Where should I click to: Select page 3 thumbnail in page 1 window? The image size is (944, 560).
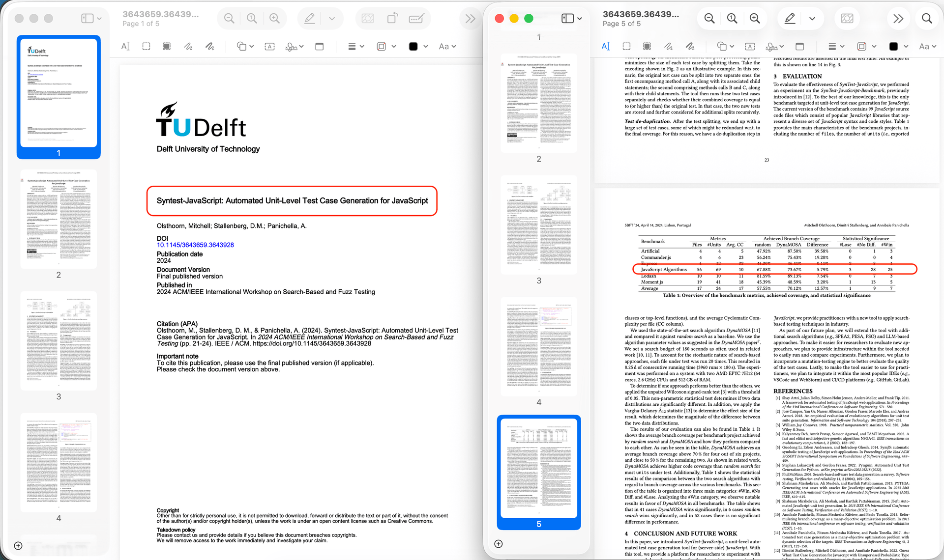click(59, 341)
